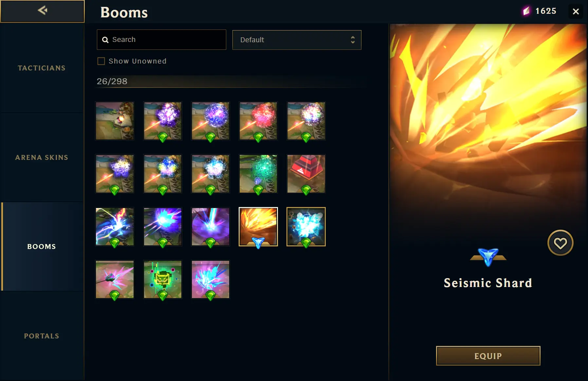Enable the Show Unowned checkbox

(x=101, y=61)
